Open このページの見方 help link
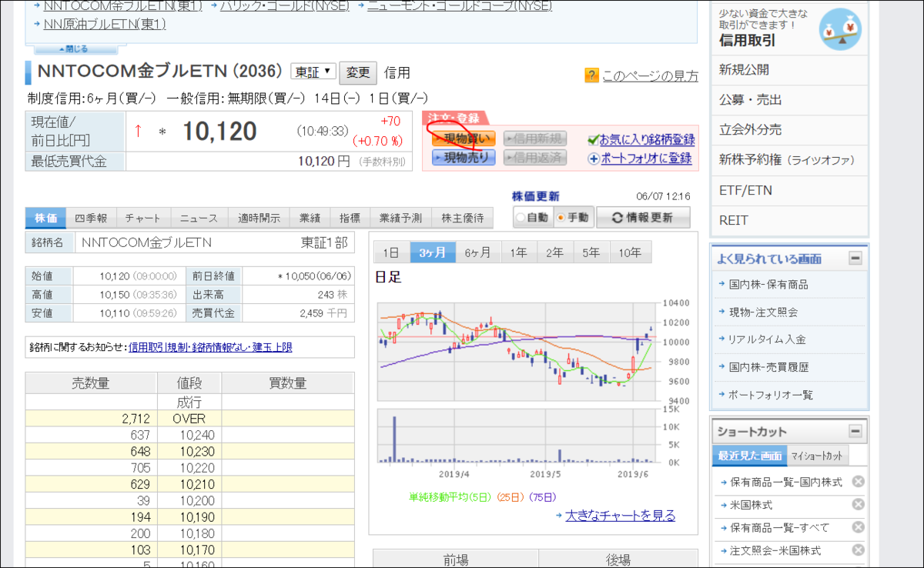The height and width of the screenshot is (568, 924). click(650, 75)
